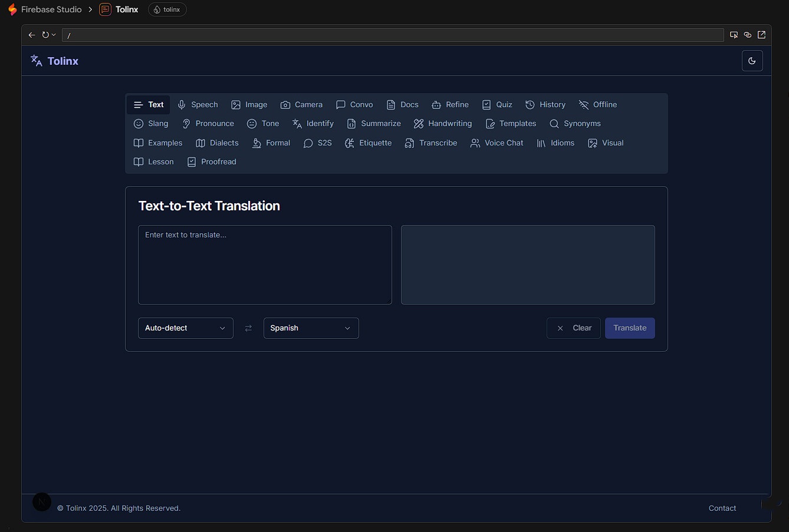The image size is (789, 532).
Task: Open the Summarize tab
Action: (374, 124)
